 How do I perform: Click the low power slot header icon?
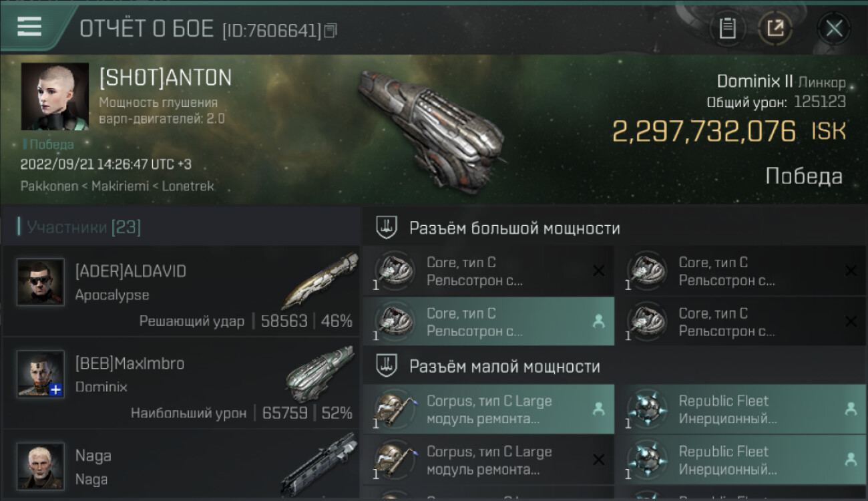click(x=385, y=366)
